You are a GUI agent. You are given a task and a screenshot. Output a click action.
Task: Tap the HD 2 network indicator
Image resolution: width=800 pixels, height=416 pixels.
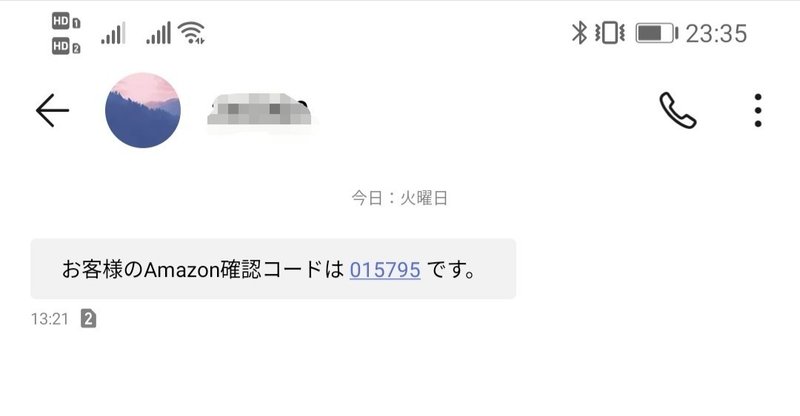(66, 47)
